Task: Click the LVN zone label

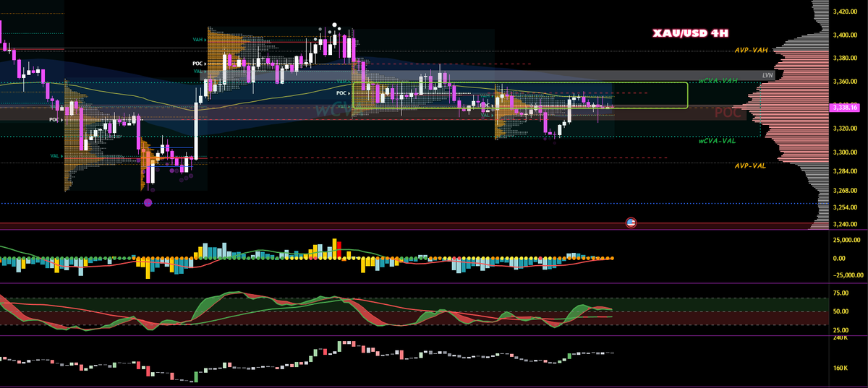Action: point(768,75)
